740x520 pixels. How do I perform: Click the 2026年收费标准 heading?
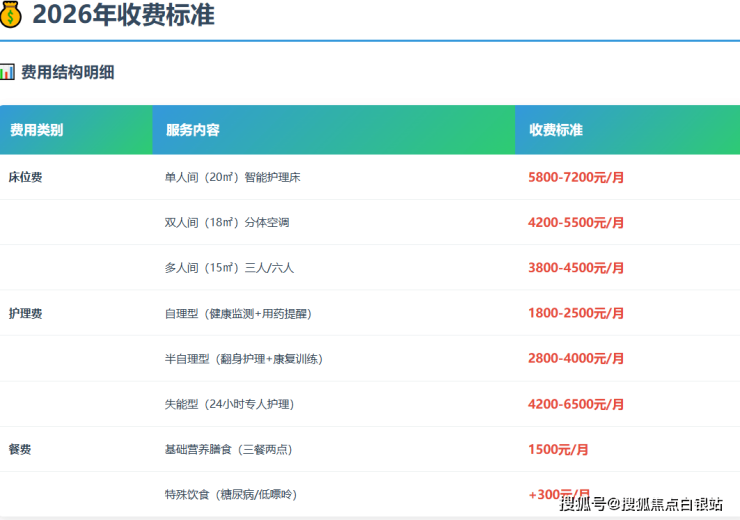[x=123, y=15]
